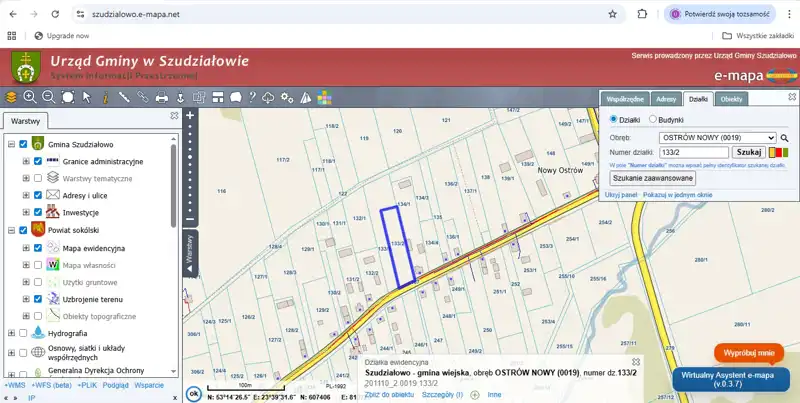
Task: Expand the Osnowy, siatki i układy node
Action: pyautogui.click(x=11, y=352)
